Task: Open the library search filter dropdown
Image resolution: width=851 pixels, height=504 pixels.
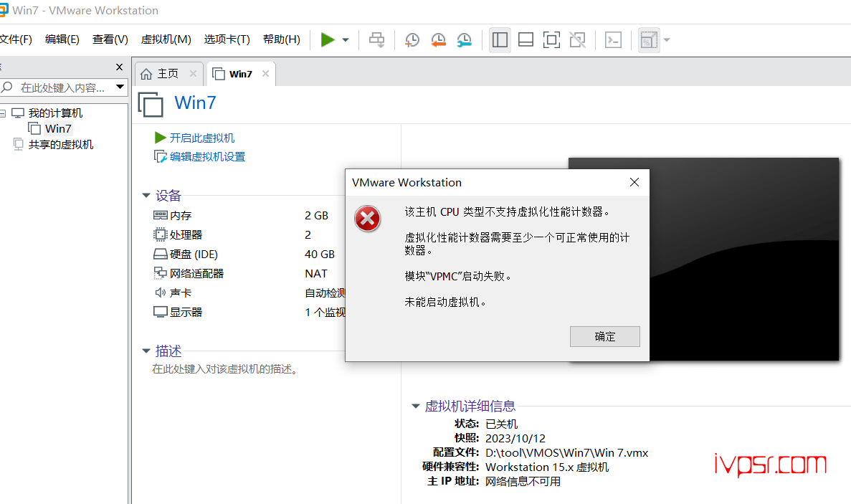Action: click(120, 87)
